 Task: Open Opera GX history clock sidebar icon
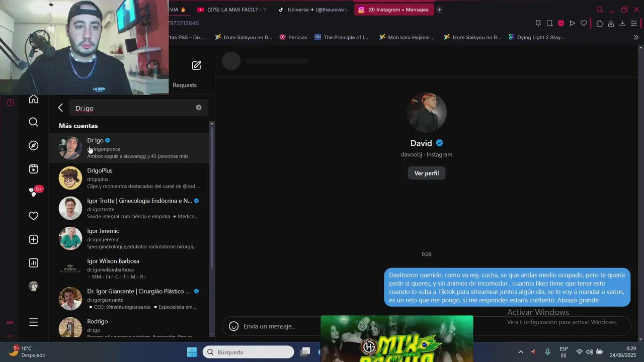[10, 103]
